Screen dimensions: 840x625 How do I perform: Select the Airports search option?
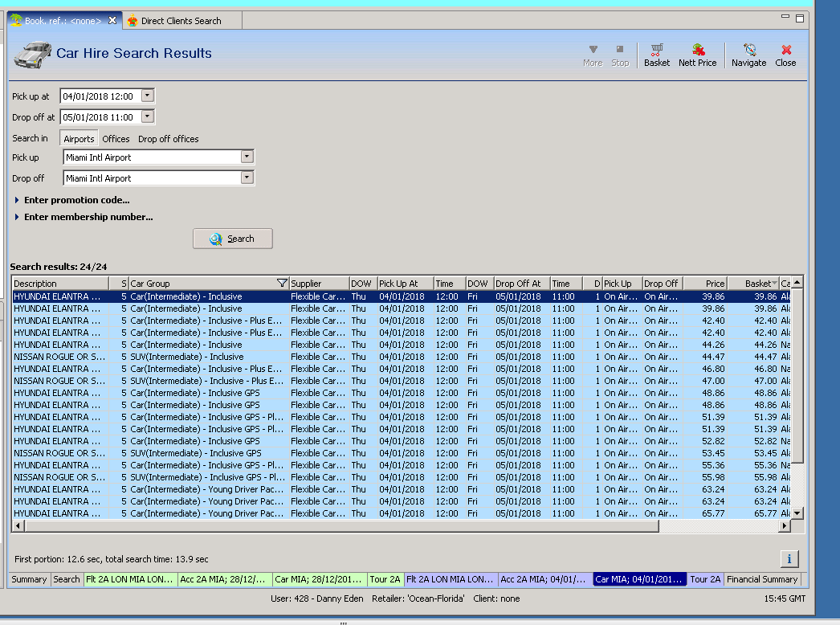point(79,139)
